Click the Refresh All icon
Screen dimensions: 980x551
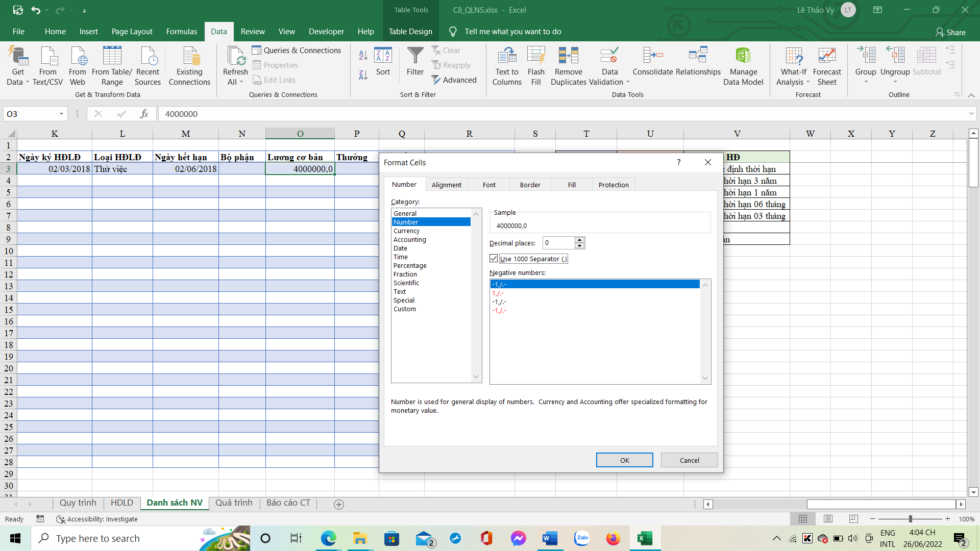pos(236,57)
